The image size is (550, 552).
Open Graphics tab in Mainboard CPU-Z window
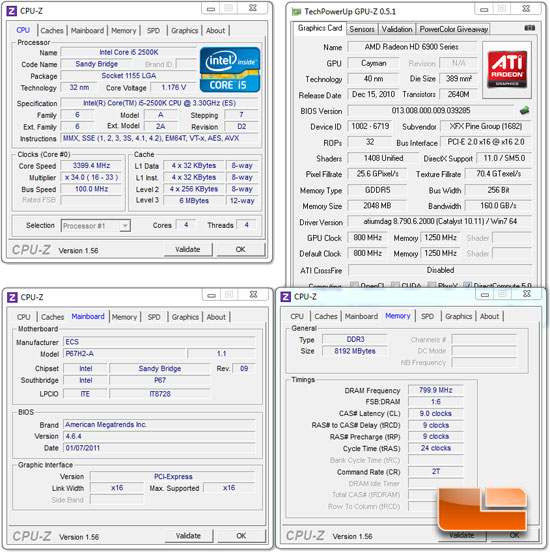point(185,317)
